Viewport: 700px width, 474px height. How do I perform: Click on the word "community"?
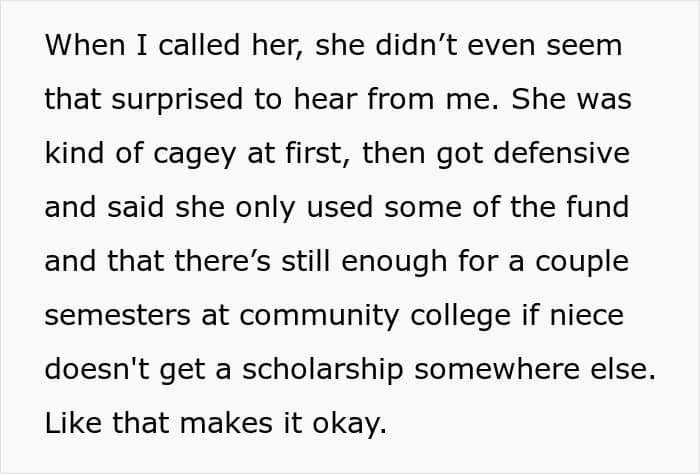pos(319,317)
